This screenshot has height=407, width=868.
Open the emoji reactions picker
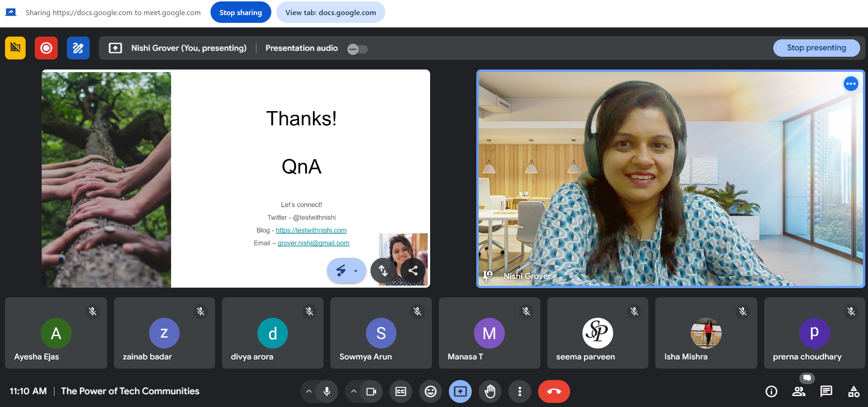click(431, 391)
